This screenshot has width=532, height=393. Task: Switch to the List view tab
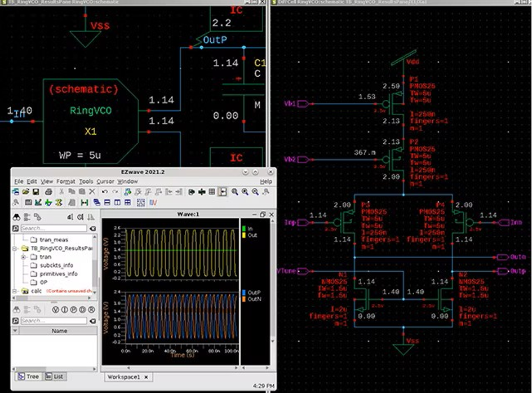point(54,376)
